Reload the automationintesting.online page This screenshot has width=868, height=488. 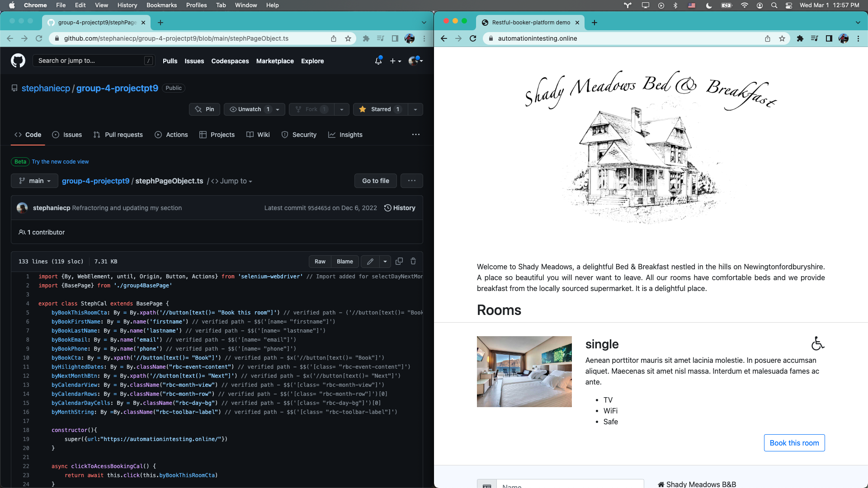tap(473, 38)
